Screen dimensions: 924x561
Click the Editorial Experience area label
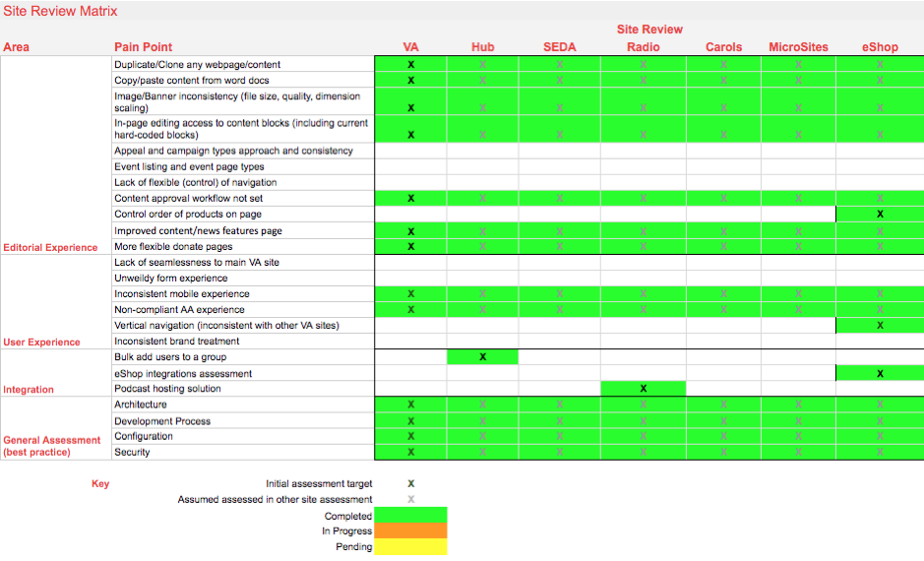coord(50,247)
